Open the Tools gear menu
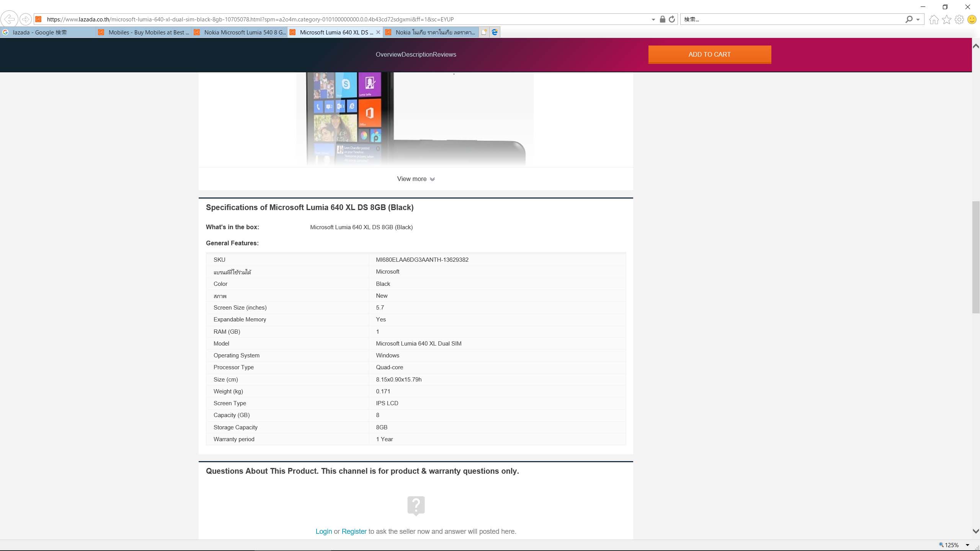Screen dimensions: 980x551 click(959, 19)
